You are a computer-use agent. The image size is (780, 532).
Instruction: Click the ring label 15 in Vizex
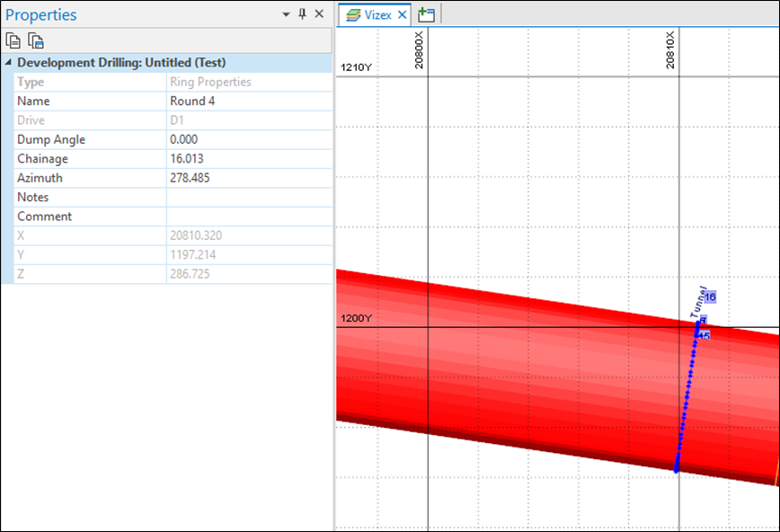pyautogui.click(x=705, y=336)
